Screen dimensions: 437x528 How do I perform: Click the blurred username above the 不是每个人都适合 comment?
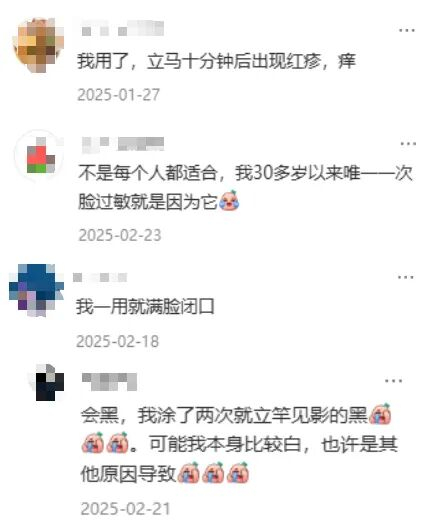pos(123,144)
